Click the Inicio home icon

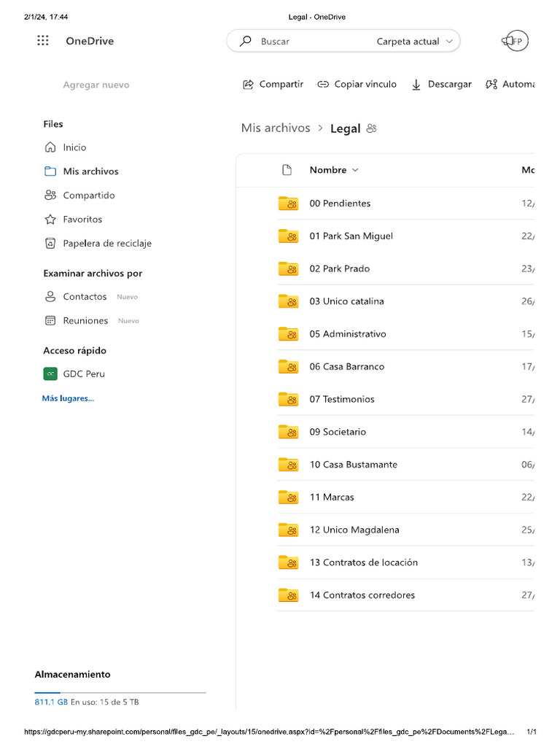pyautogui.click(x=50, y=147)
